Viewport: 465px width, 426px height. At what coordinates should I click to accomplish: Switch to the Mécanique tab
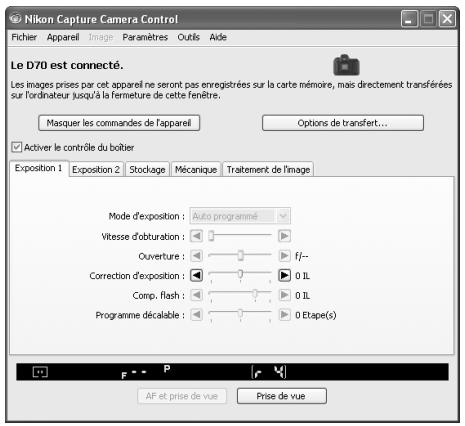tap(196, 169)
